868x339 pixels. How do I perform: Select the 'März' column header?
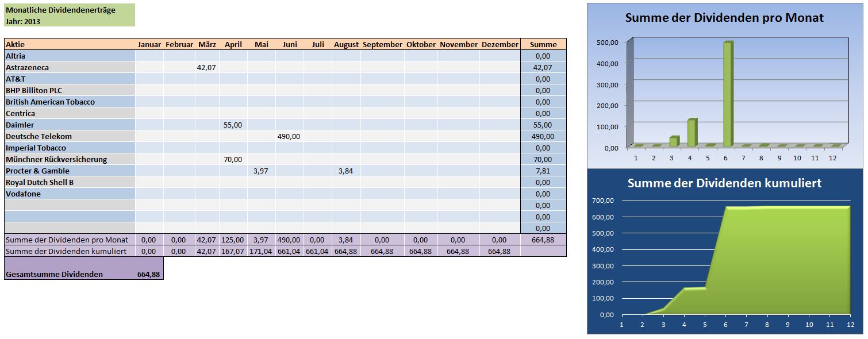207,44
